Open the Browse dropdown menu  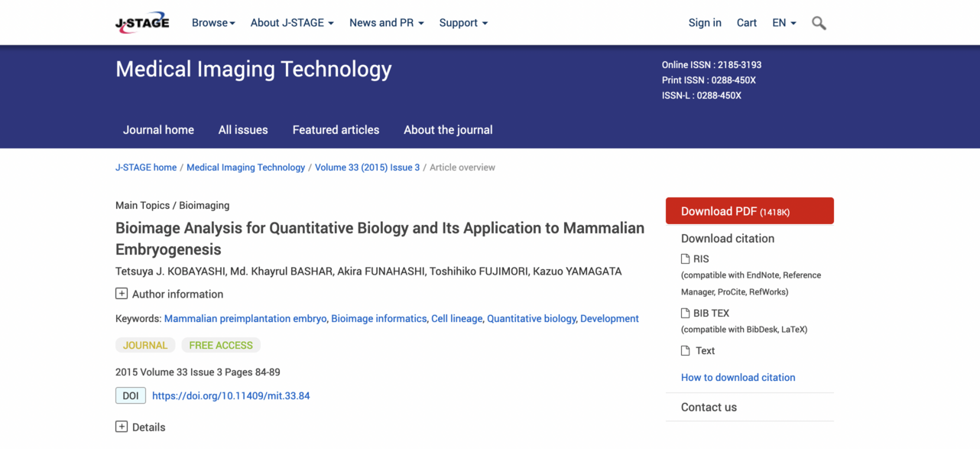click(x=213, y=23)
